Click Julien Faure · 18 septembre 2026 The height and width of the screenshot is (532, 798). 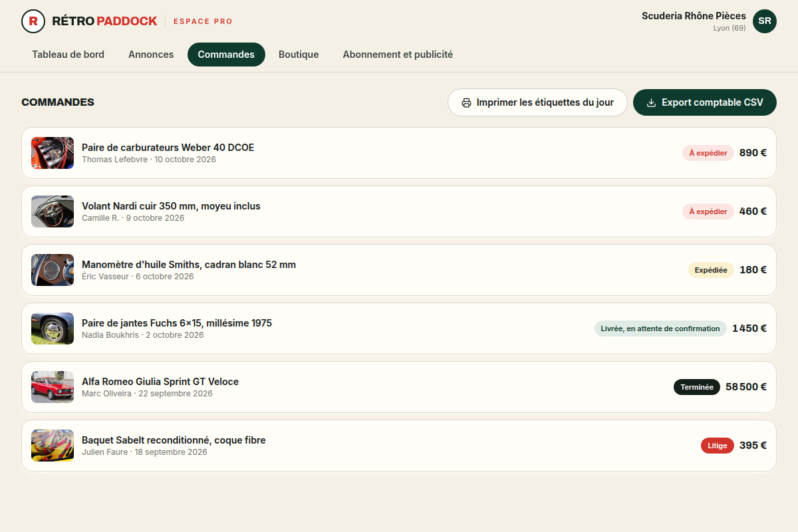coord(144,452)
